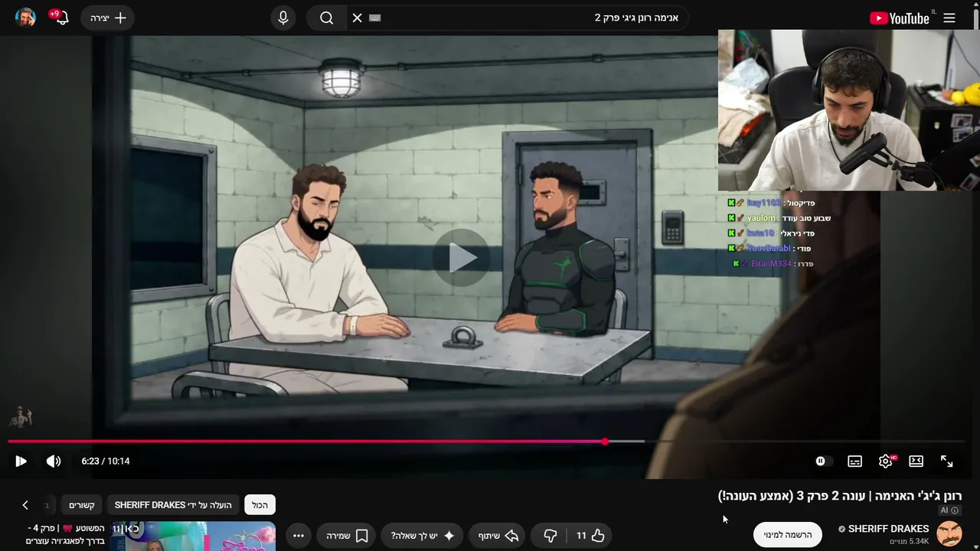Open the SHERIFF DRAKES channel avatar
980x551 pixels.
point(950,534)
